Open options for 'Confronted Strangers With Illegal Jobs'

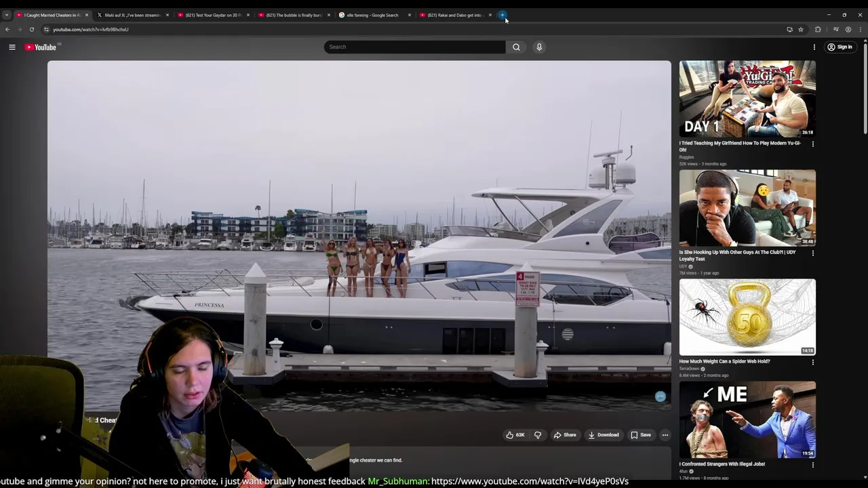tap(812, 464)
